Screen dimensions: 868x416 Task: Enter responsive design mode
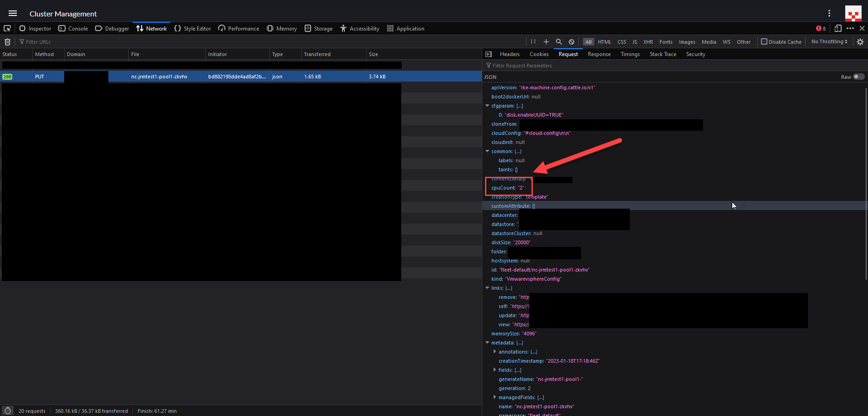point(837,28)
